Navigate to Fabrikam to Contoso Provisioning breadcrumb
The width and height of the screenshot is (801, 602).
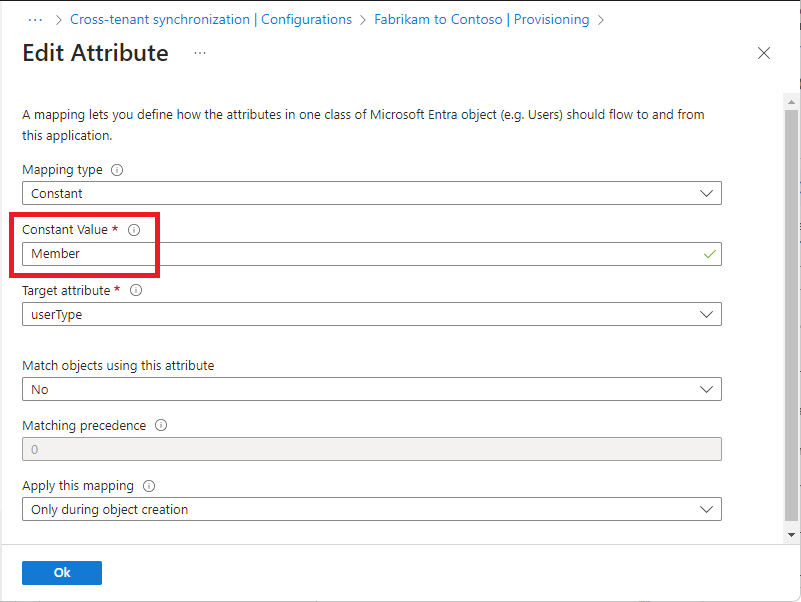[482, 19]
